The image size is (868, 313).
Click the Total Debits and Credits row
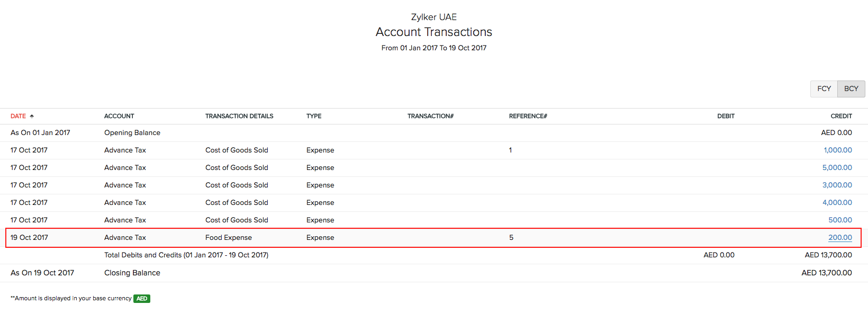pyautogui.click(x=186, y=255)
